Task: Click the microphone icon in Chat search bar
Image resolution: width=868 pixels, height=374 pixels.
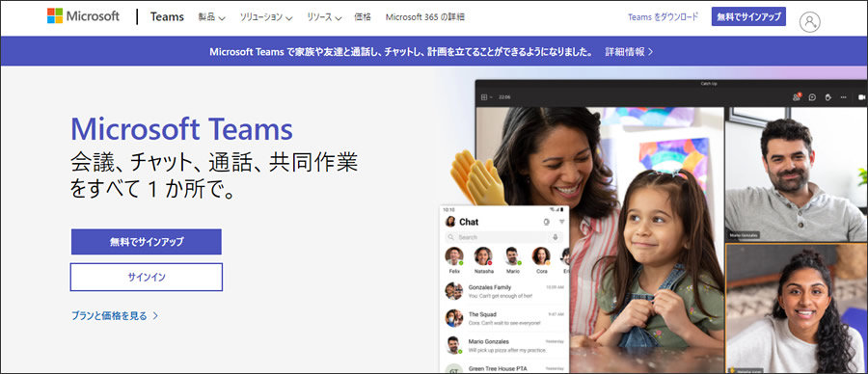Action: 556,237
